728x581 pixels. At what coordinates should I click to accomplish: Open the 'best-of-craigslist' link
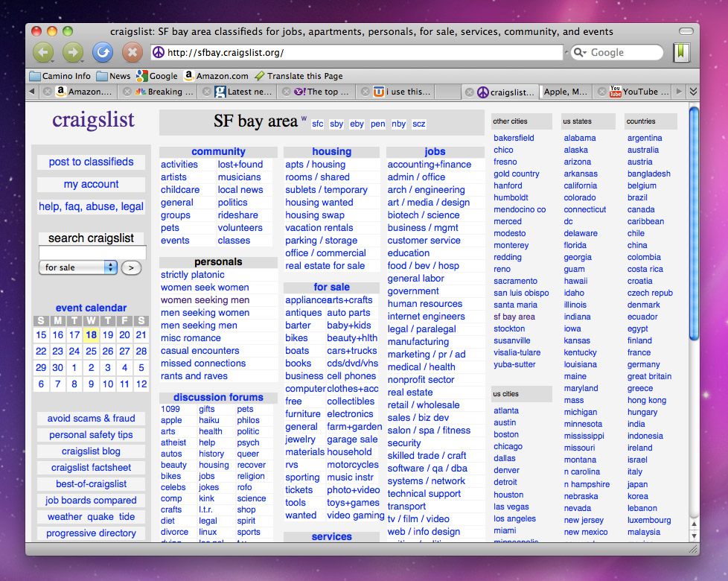click(91, 484)
